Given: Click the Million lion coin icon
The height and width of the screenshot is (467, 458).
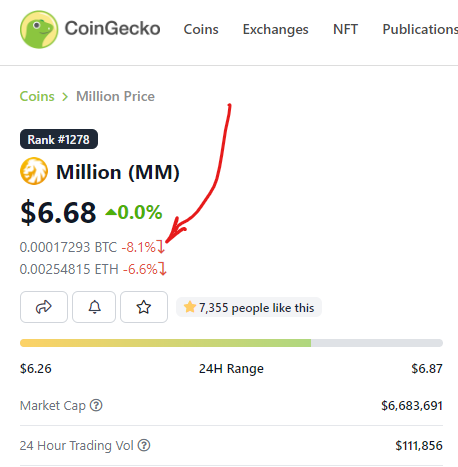Looking at the screenshot, I should 34,171.
